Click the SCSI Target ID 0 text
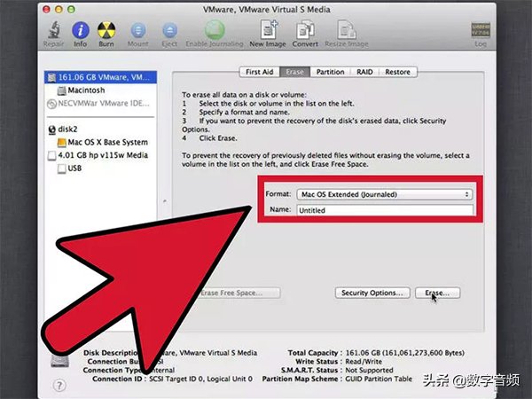532x399 pixels. [176, 379]
